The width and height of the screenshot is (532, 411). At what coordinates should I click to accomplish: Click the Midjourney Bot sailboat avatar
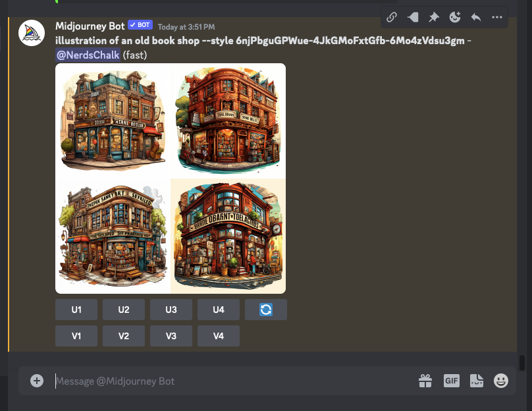32,33
